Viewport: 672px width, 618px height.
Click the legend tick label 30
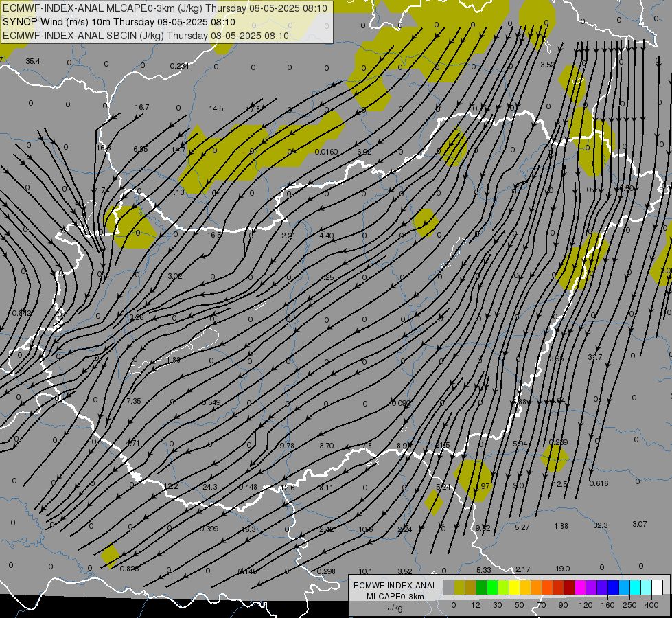497,605
